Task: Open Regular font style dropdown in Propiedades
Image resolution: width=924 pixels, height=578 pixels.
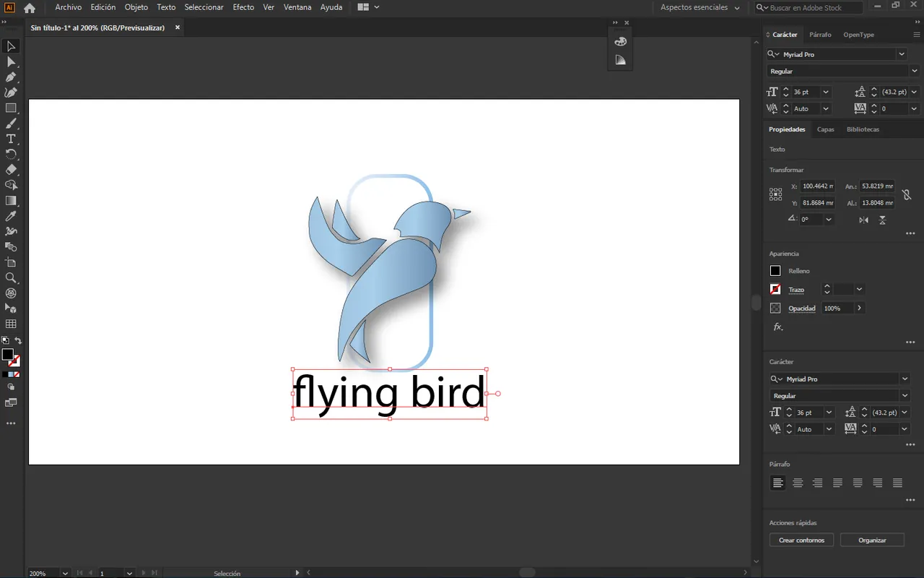Action: click(x=905, y=396)
